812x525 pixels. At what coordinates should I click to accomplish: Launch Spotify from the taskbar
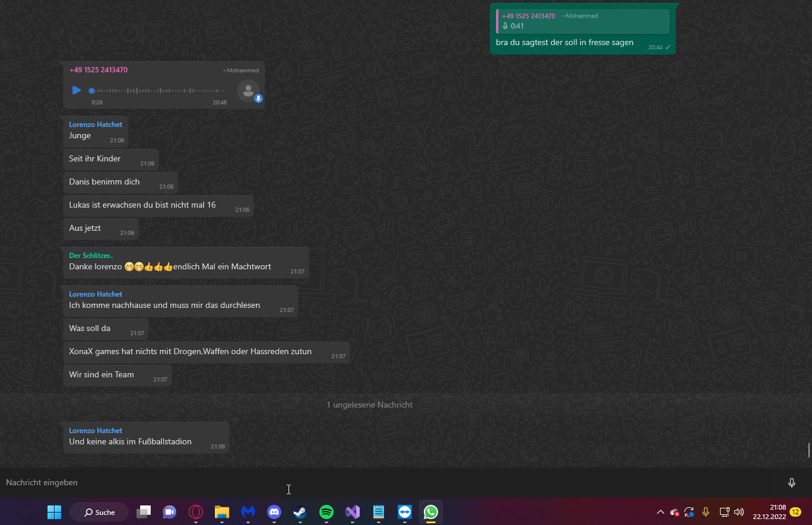click(326, 512)
